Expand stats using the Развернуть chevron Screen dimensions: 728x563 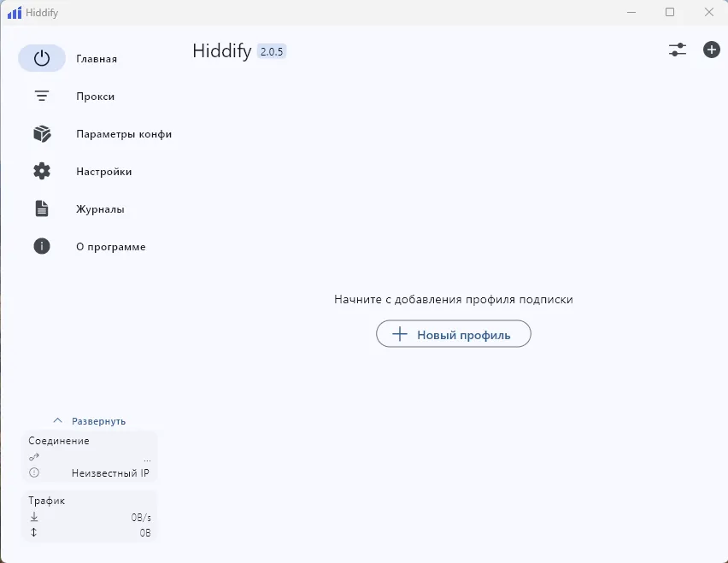coord(58,419)
